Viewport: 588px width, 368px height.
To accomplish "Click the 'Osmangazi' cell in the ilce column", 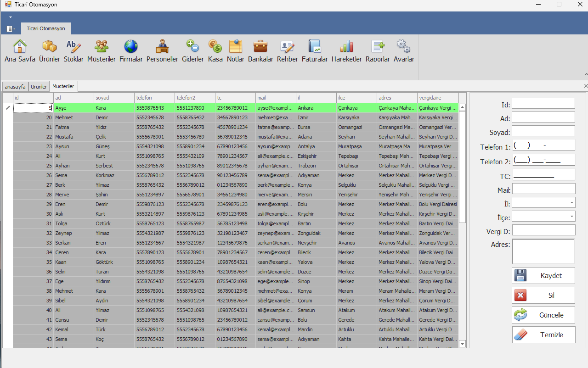I will coord(356,127).
